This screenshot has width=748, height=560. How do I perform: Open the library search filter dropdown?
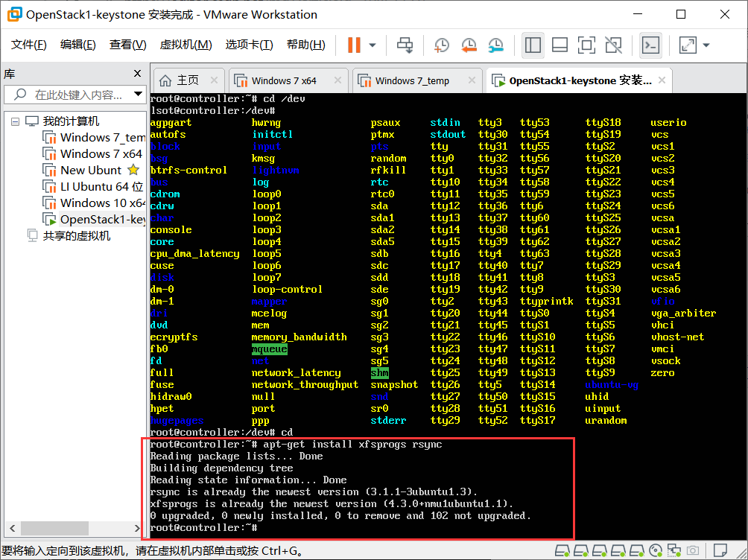coord(138,94)
